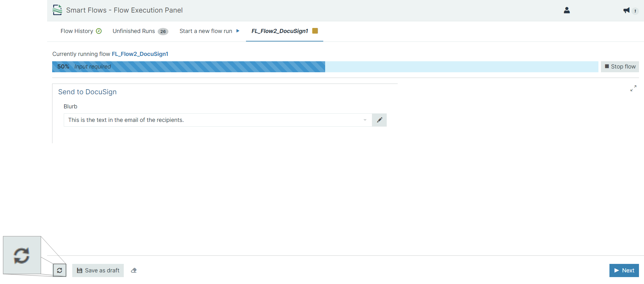The width and height of the screenshot is (644, 284).
Task: Click the play arrow beside Start a new flow run
Action: point(238,31)
